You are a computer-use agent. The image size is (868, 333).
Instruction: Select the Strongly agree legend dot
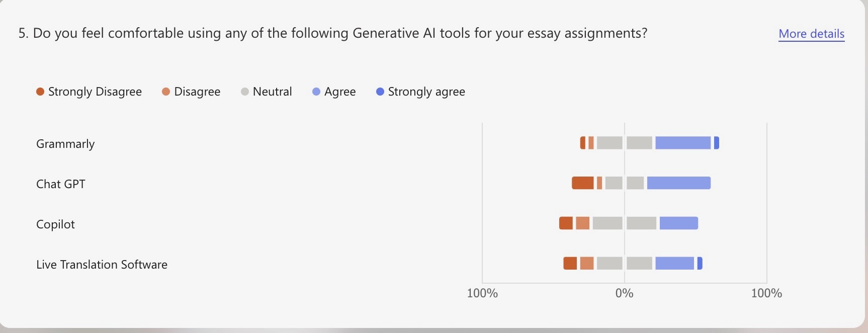[x=380, y=92]
